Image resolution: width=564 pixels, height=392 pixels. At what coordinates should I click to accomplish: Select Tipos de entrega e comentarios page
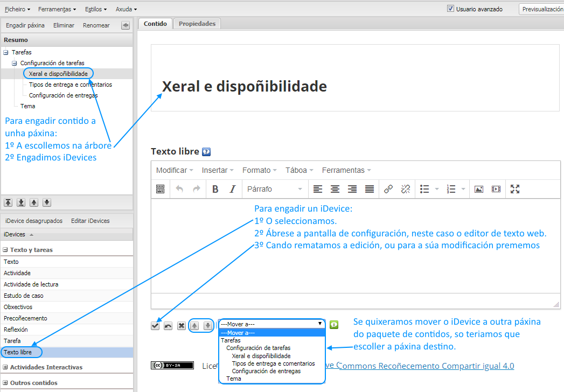(71, 85)
